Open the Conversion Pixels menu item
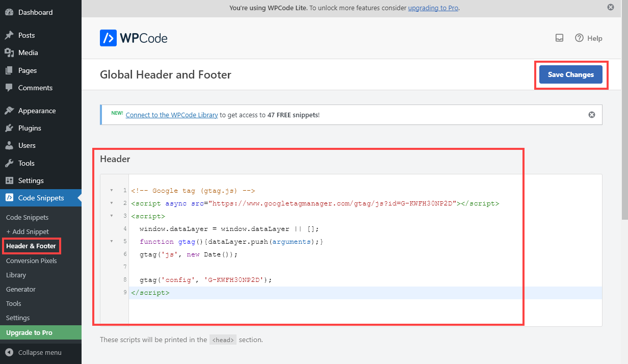The width and height of the screenshot is (628, 364). pos(31,261)
